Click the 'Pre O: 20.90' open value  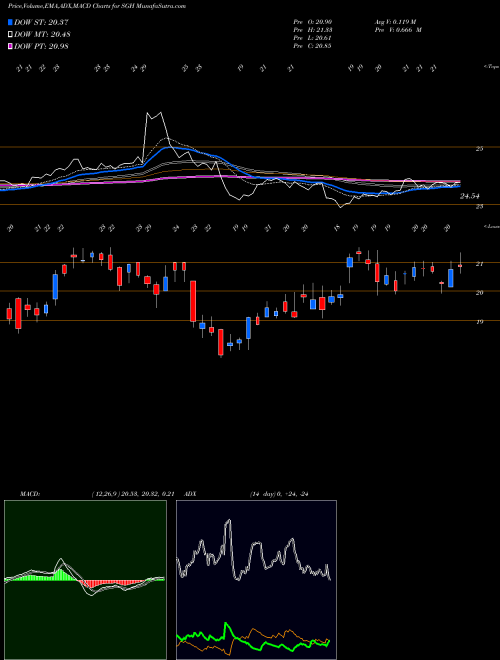point(312,22)
